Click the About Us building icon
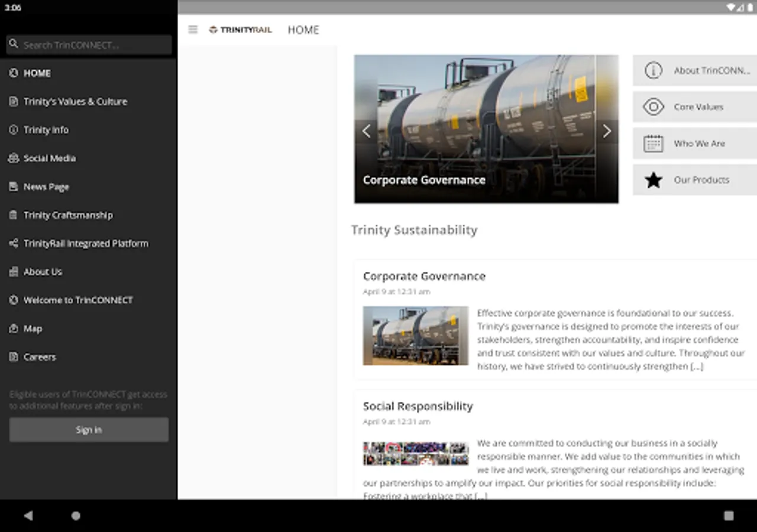 pos(14,272)
